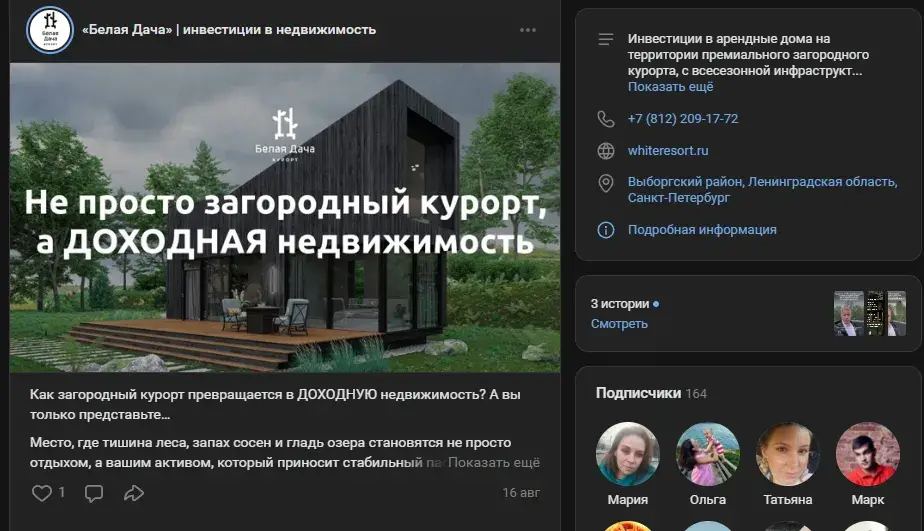Click the 16 авг post date

point(521,493)
